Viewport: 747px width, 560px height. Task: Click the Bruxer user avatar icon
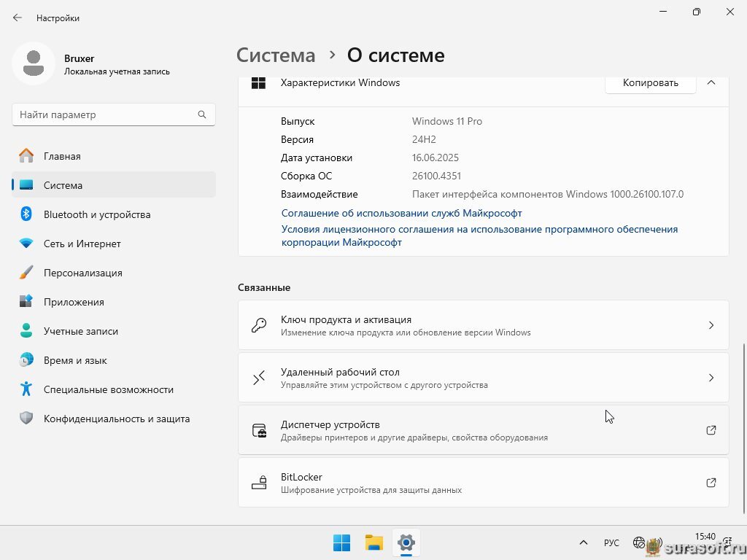(x=34, y=64)
